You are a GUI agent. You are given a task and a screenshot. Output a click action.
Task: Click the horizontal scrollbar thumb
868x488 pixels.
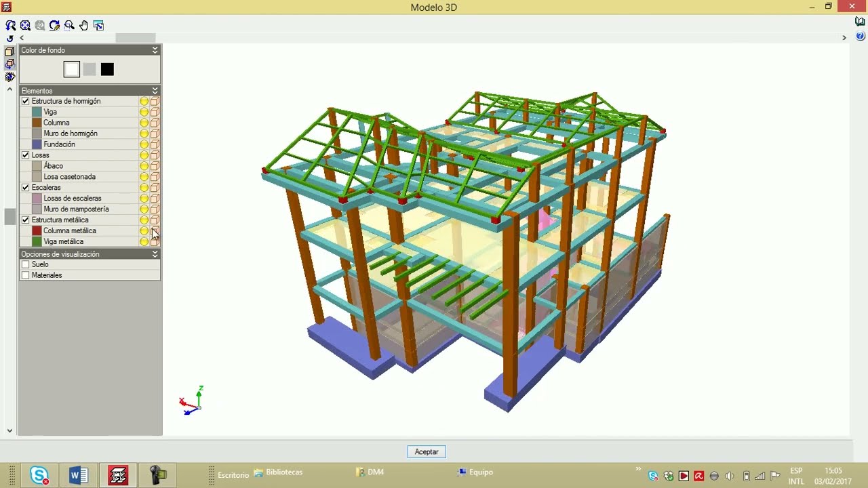click(136, 38)
